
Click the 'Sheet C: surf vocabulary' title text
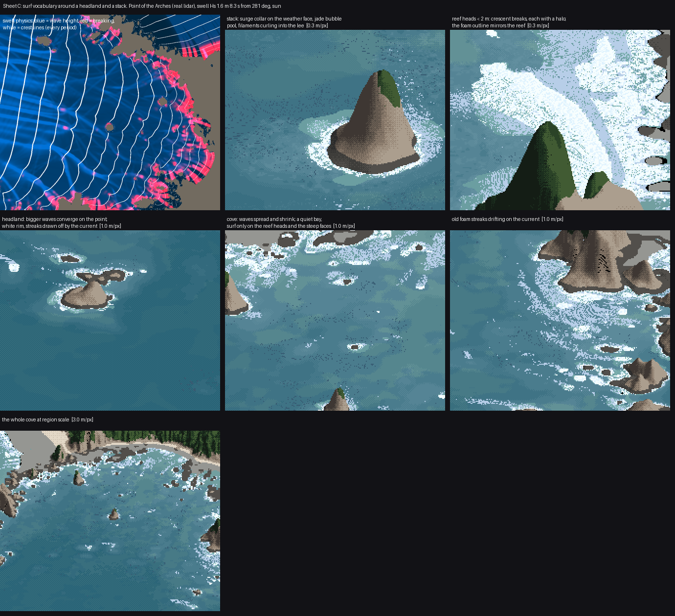pyautogui.click(x=142, y=6)
